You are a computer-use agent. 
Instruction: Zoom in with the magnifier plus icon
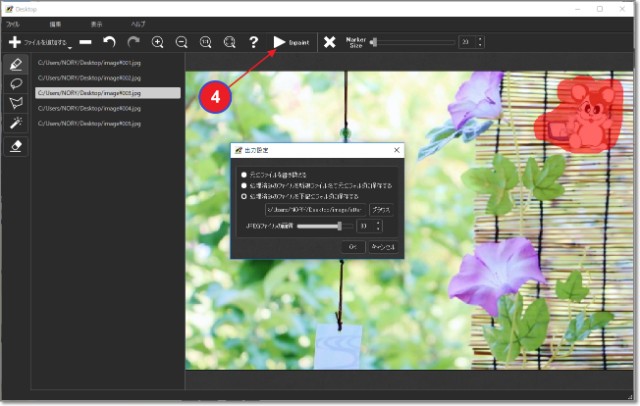tap(158, 42)
